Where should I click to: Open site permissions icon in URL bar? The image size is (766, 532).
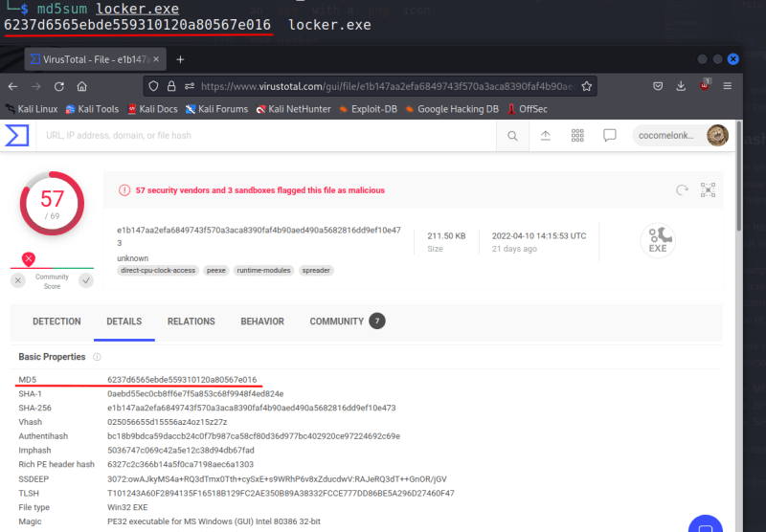190,86
